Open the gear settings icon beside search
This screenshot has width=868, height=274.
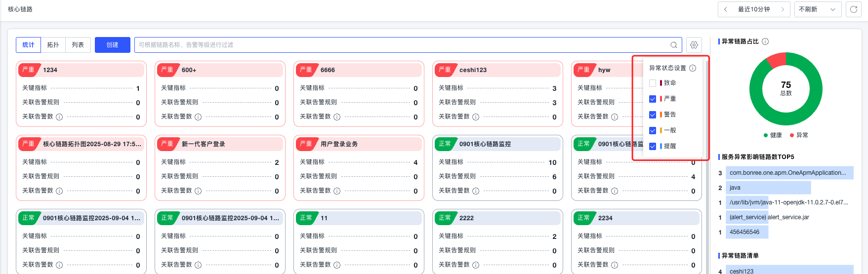point(694,45)
